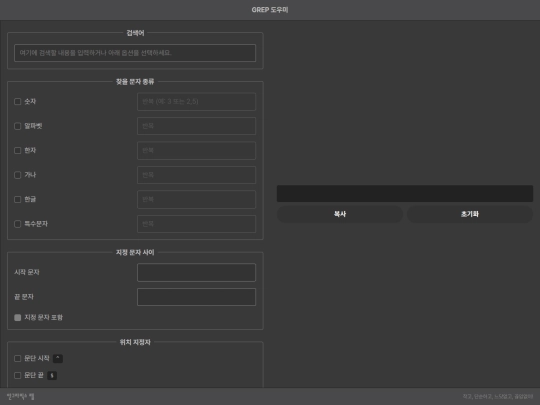The width and height of the screenshot is (540, 405).
Task: Click the 찾을 문자 종류 section title
Action: [135, 82]
